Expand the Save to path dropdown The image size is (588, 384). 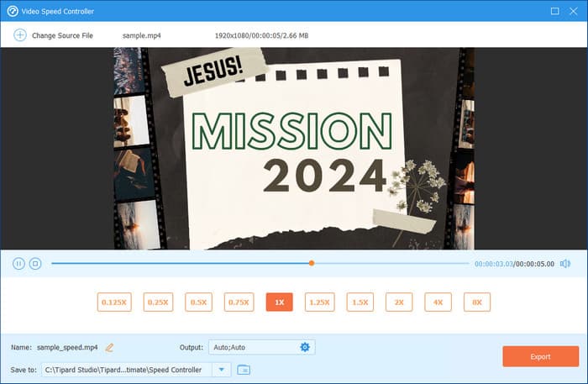click(222, 370)
